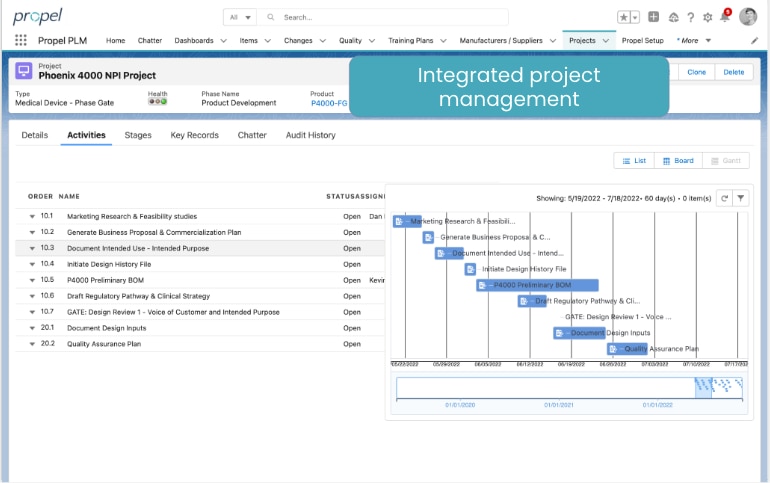Click the favorites star icon

tap(624, 17)
